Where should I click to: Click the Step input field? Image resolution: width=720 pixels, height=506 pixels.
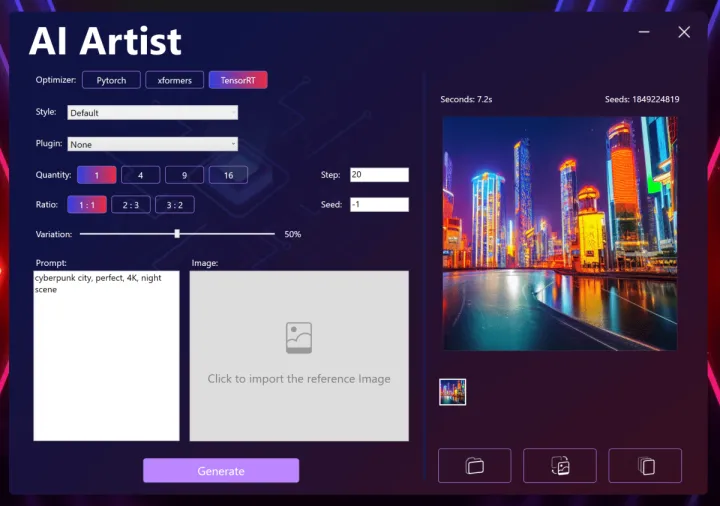379,175
